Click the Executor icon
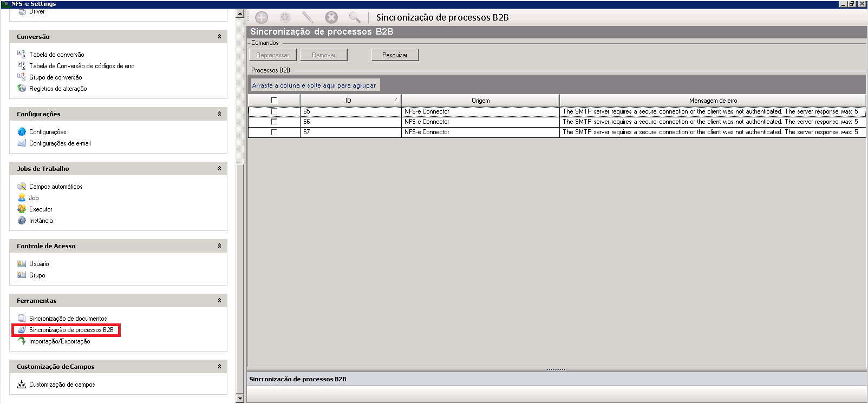 pyautogui.click(x=22, y=209)
